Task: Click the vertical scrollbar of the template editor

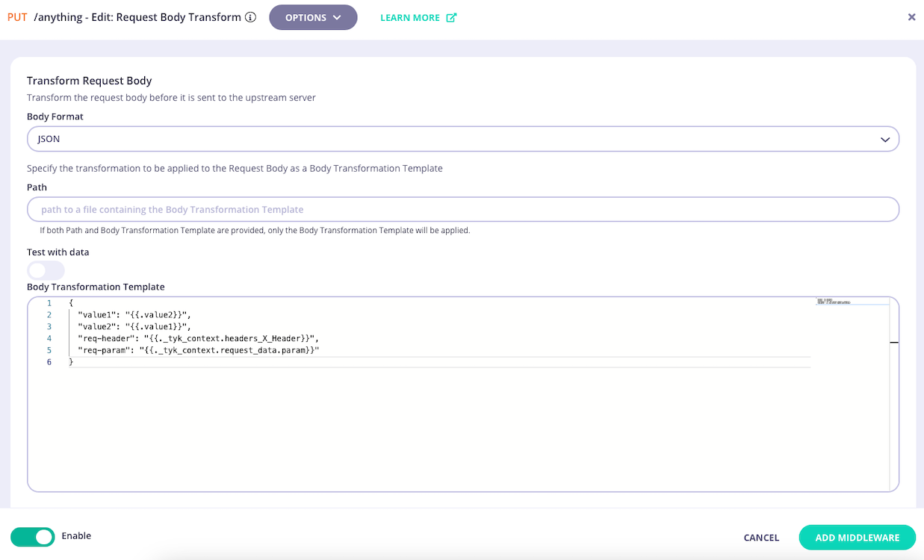Action: 893,341
